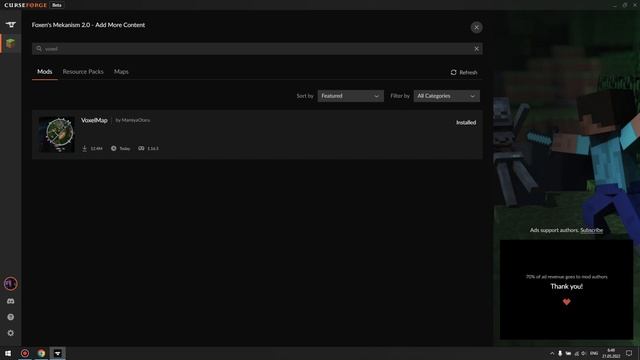
Task: Click the help icon above the settings gear
Action: tap(11, 317)
